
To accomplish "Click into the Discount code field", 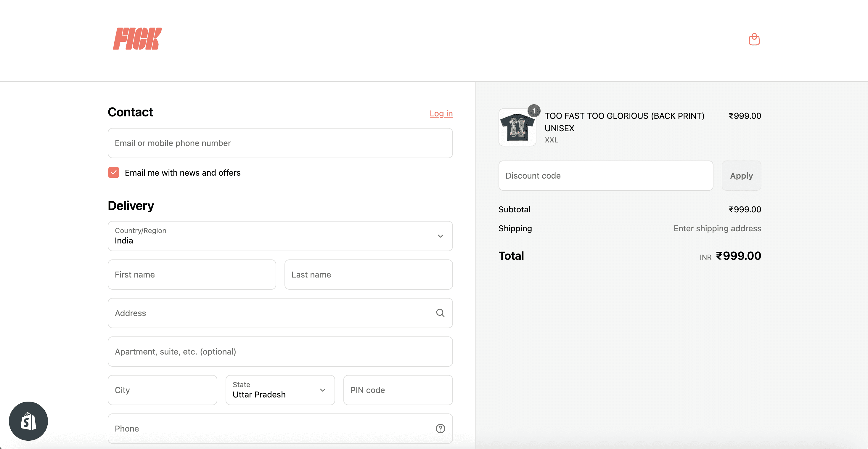I will click(x=605, y=176).
